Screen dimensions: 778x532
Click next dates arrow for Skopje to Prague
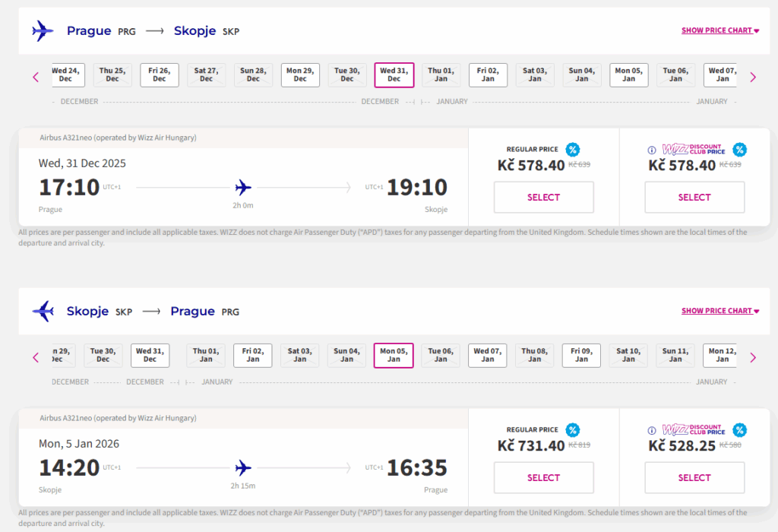(x=753, y=357)
